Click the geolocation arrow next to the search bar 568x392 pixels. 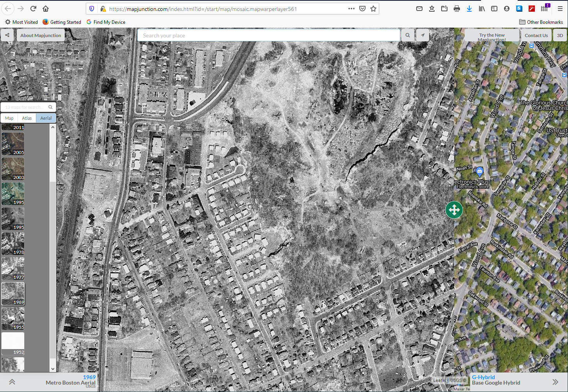coord(423,35)
